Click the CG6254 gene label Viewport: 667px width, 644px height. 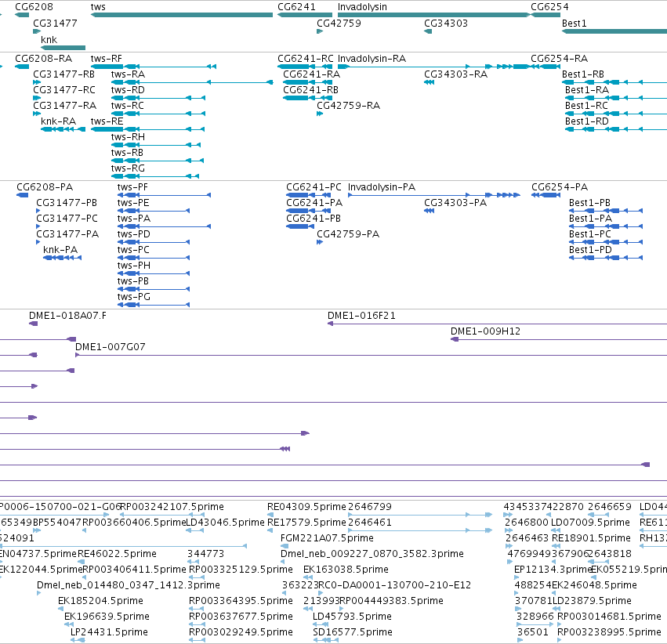tap(549, 7)
